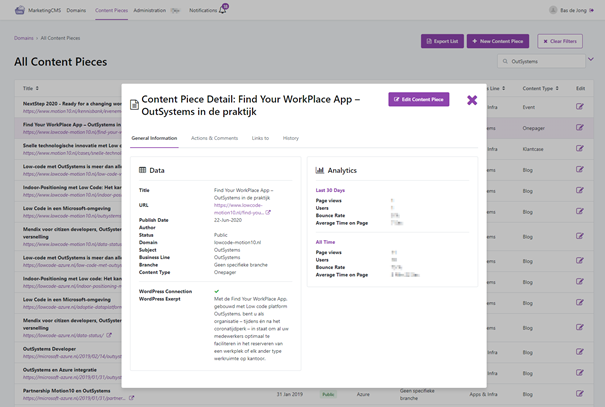This screenshot has height=407, width=605.
Task: Click the external link icon after the data-status/ URL
Action: (109, 335)
